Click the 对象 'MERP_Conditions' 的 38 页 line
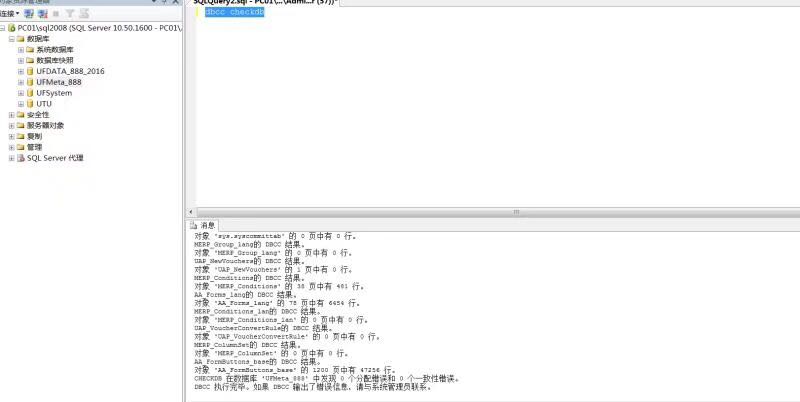Viewport: 800px width, 402px height. pos(280,286)
